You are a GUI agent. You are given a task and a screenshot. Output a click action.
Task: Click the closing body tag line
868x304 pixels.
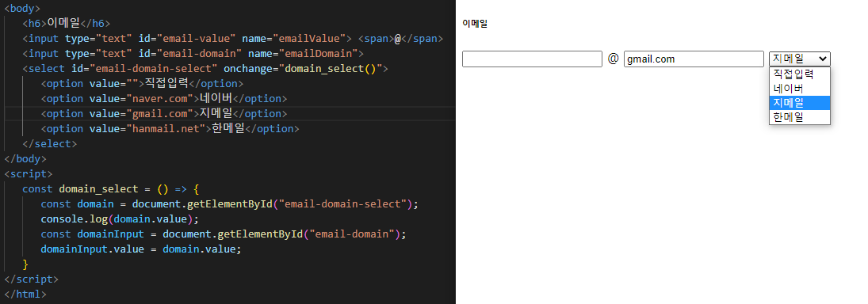[x=25, y=158]
